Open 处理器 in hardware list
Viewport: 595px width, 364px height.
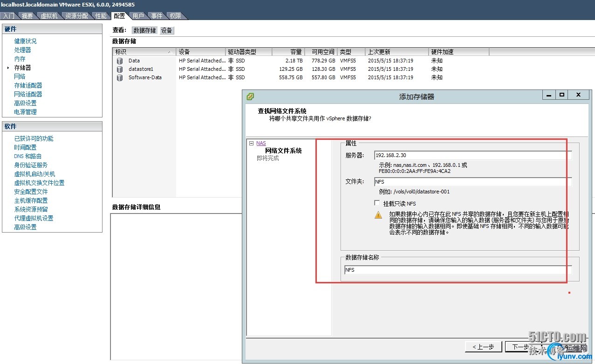coord(22,50)
